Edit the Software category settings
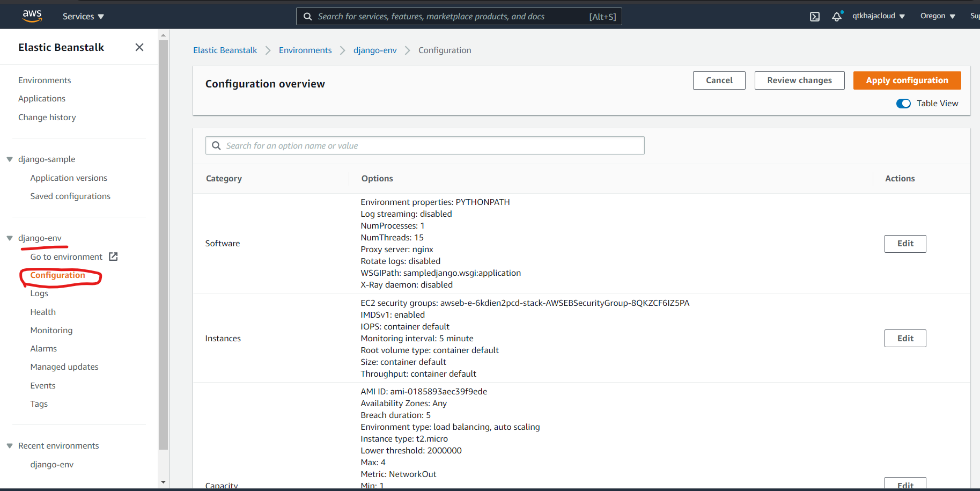This screenshot has height=491, width=980. (905, 244)
